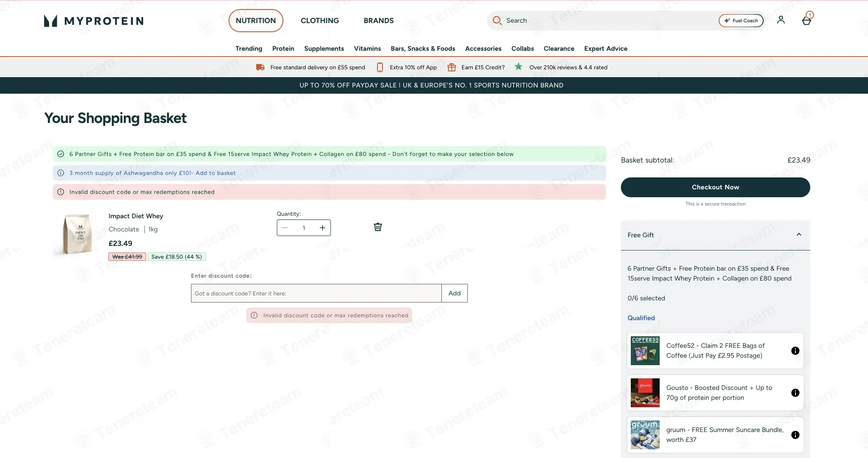Viewport: 868px width, 458px height.
Task: Increase quantity with plus button
Action: (323, 228)
